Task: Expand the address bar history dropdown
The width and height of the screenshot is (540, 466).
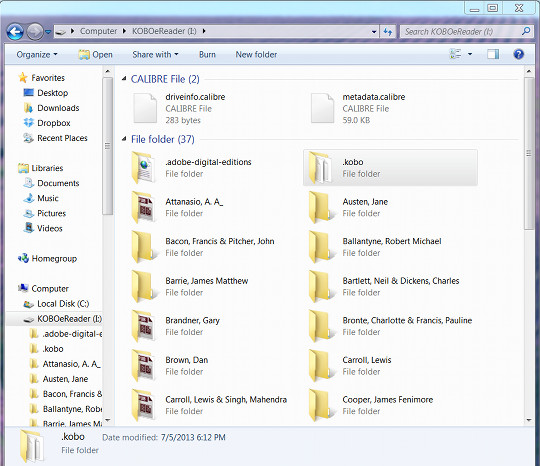Action: click(374, 32)
